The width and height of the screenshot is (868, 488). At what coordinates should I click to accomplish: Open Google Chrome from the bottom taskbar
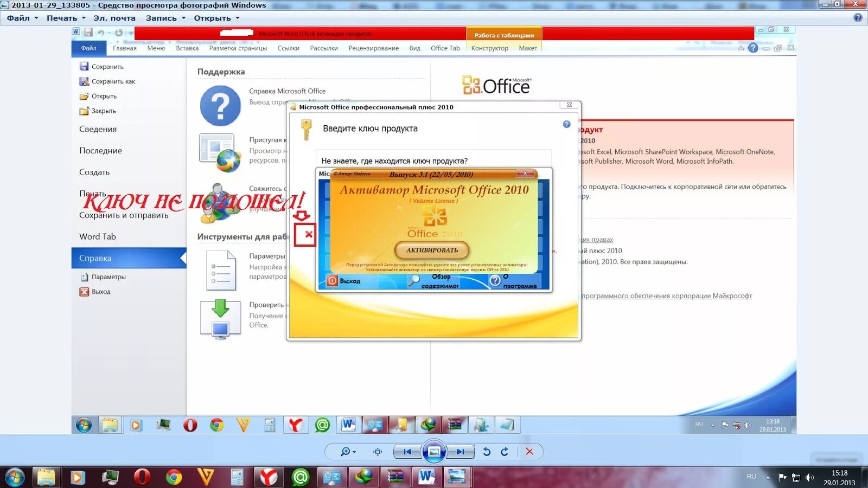pyautogui.click(x=174, y=477)
